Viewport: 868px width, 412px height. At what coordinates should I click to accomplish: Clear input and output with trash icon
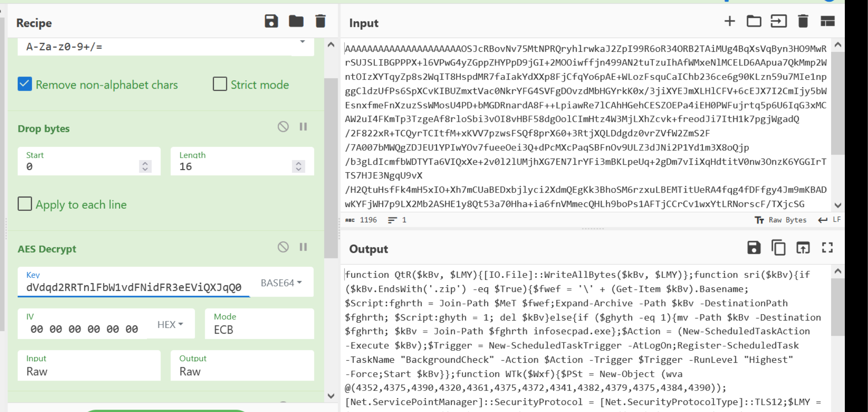click(x=803, y=21)
